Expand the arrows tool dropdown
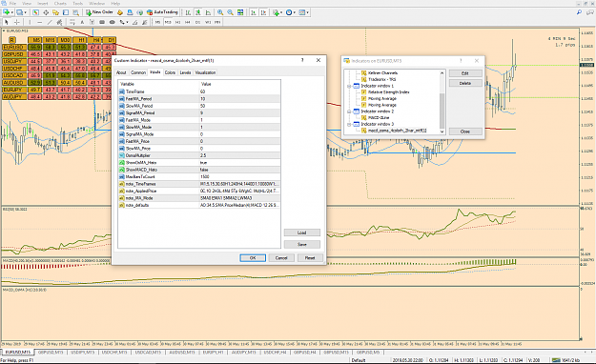 click(127, 23)
